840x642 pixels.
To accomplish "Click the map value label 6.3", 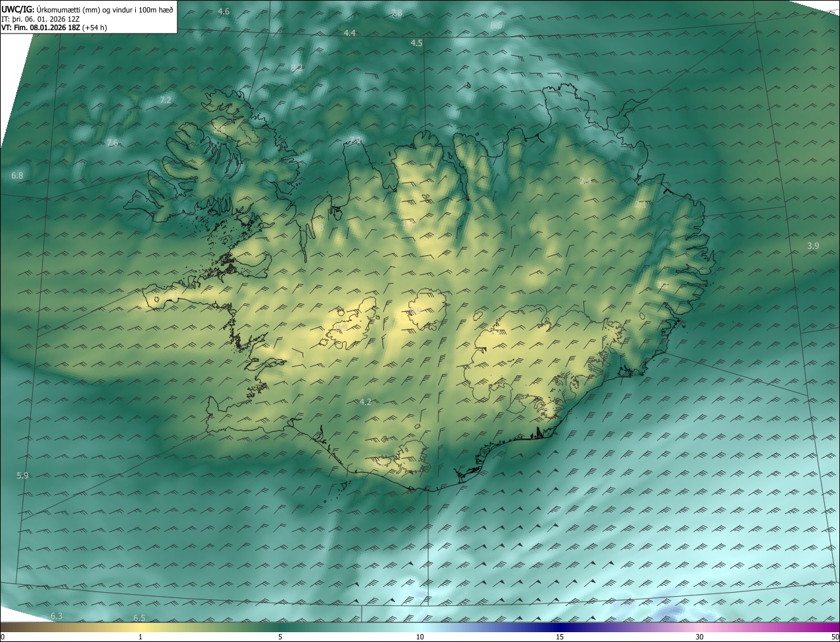I will (x=56, y=616).
